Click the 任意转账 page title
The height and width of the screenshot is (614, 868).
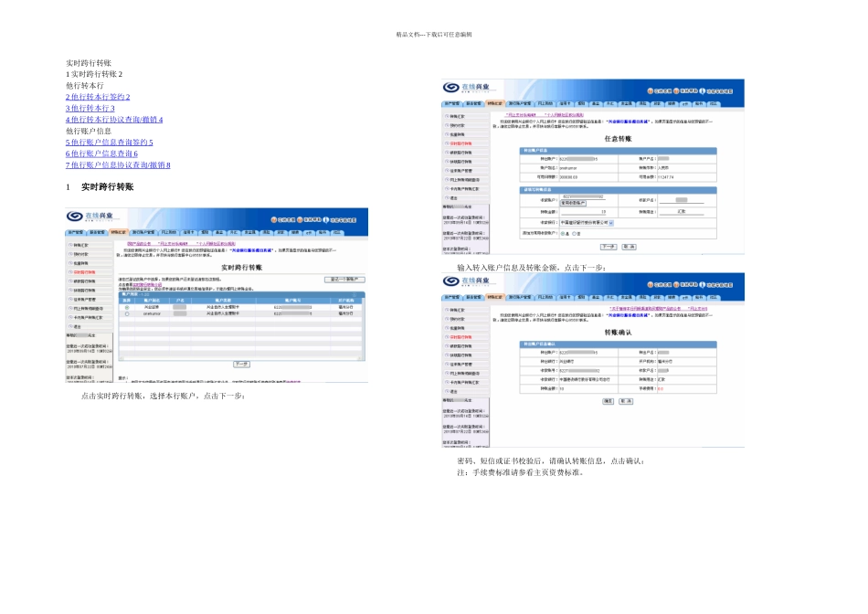pos(618,139)
